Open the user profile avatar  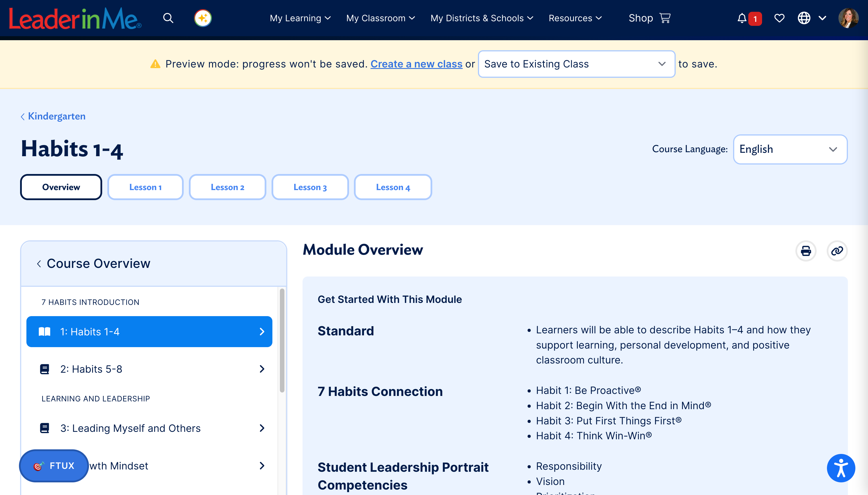tap(848, 18)
